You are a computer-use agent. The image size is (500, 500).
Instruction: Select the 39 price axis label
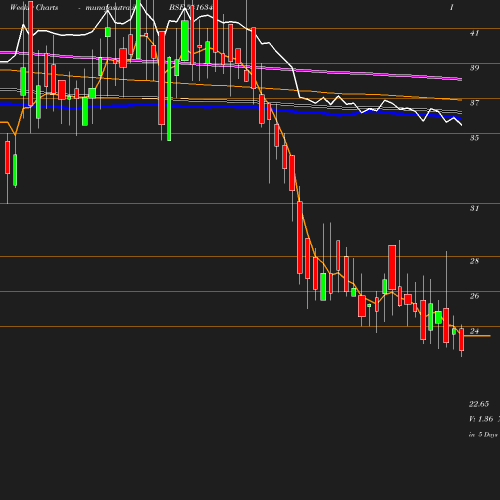pos(474,68)
